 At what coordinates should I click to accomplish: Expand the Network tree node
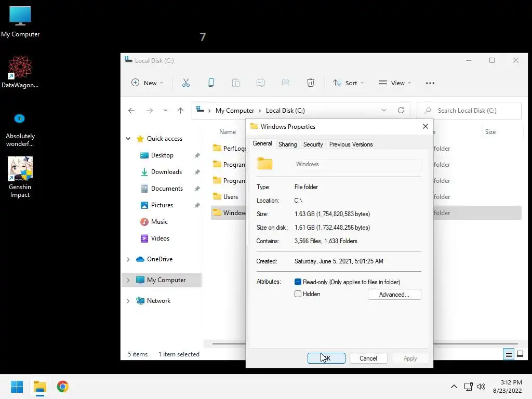point(128,301)
